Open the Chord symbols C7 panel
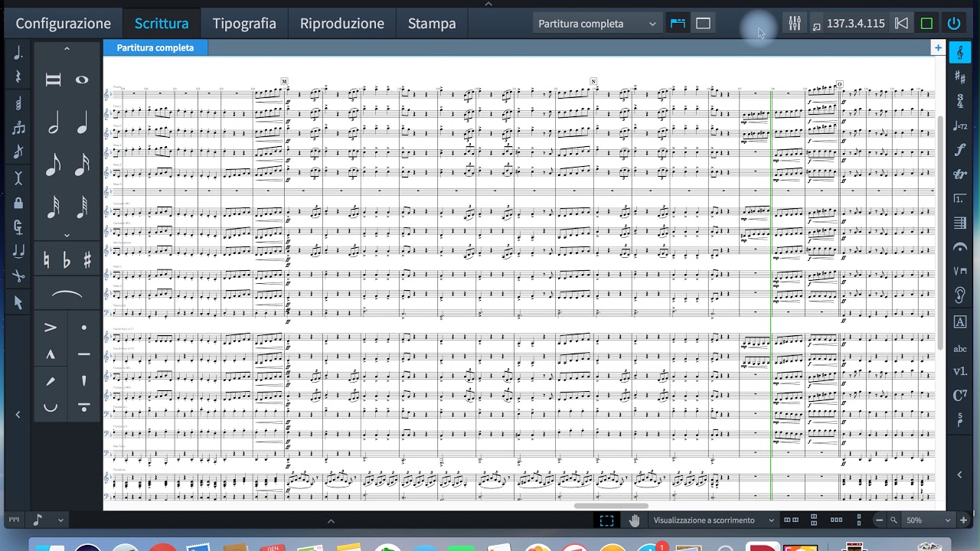The width and height of the screenshot is (980, 551). [x=960, y=396]
